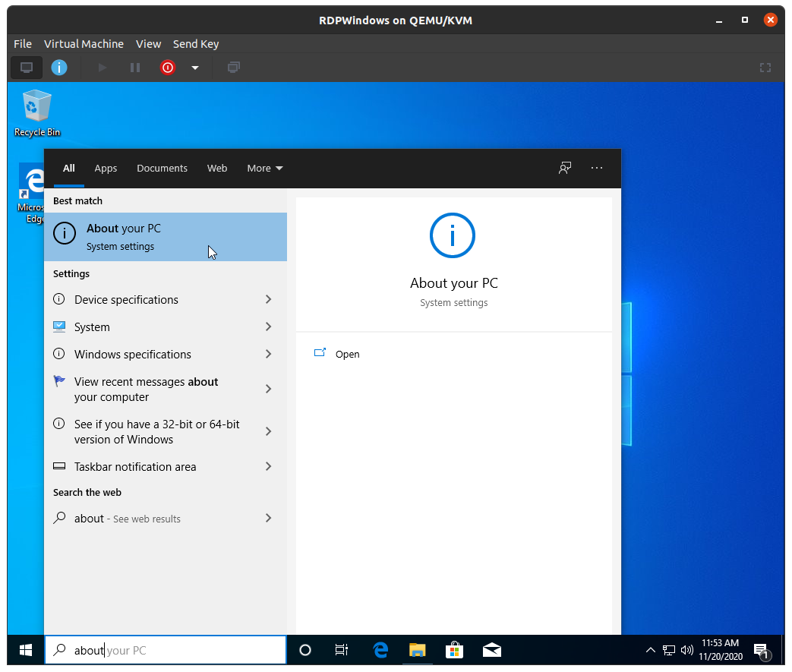
Task: Open the shutdown options dropdown arrow
Action: [x=195, y=68]
